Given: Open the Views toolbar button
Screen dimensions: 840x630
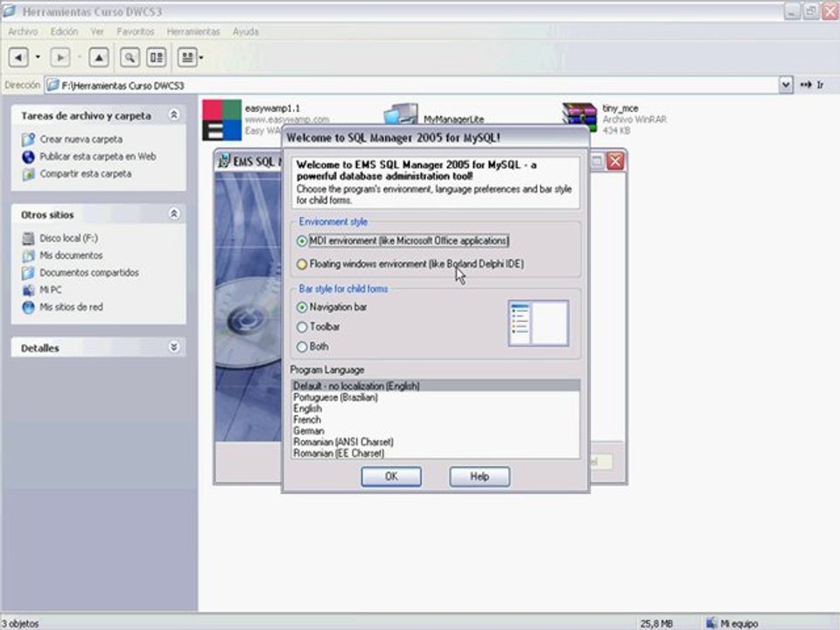Looking at the screenshot, I should [x=187, y=58].
